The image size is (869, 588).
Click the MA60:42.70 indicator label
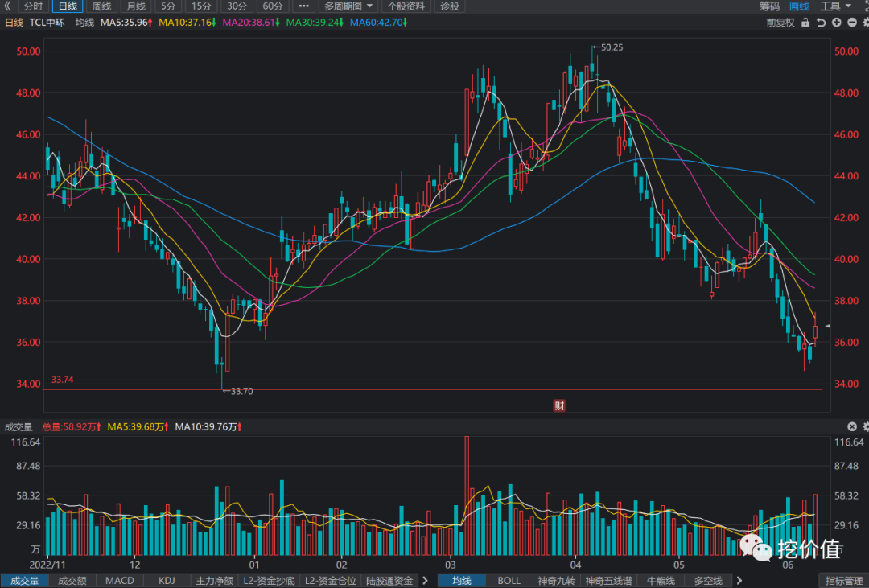[379, 23]
